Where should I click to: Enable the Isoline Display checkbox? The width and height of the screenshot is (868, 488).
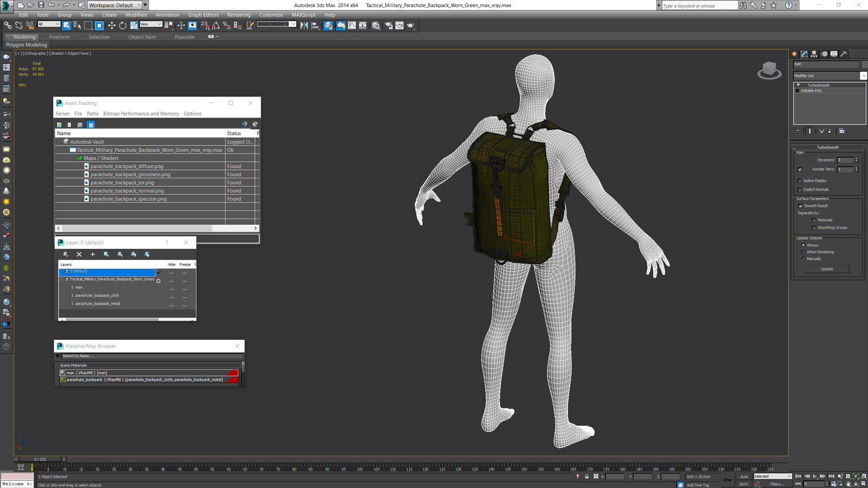(800, 181)
